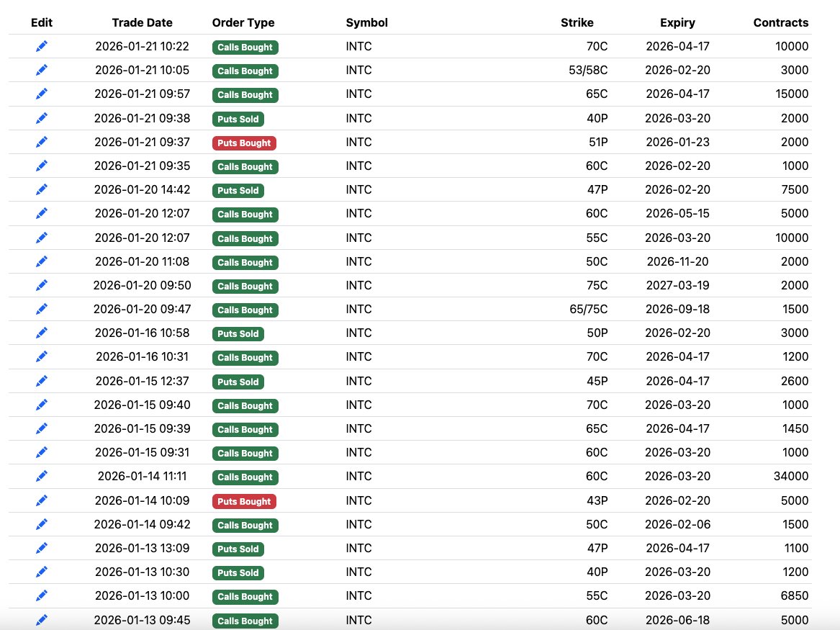
Task: Open editor for the 2026-01-20 14:42 trade
Action: [x=41, y=189]
